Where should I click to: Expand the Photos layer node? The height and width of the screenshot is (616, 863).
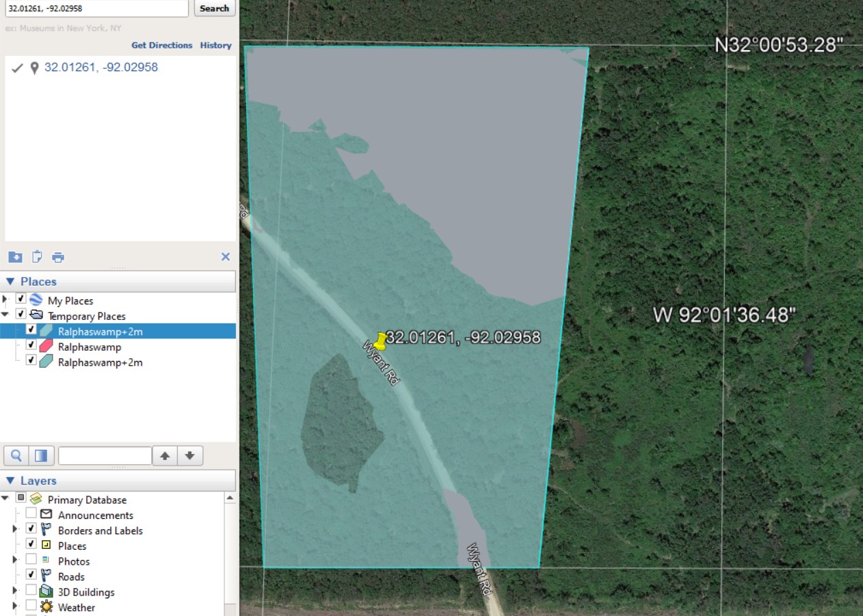(x=15, y=561)
